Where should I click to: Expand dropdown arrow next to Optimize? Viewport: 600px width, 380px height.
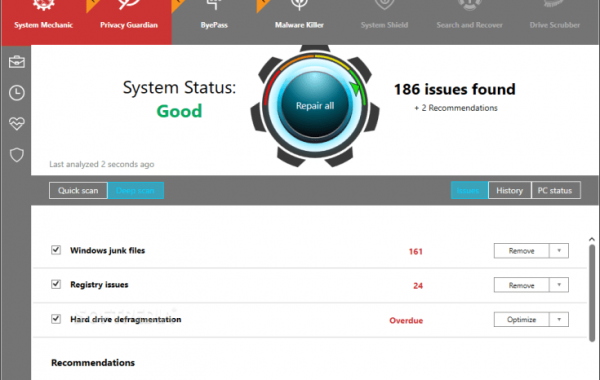559,319
